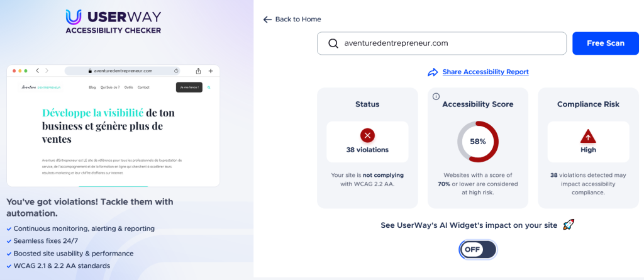644x280 pixels.
Task: Click the 'High' risk label
Action: click(588, 150)
